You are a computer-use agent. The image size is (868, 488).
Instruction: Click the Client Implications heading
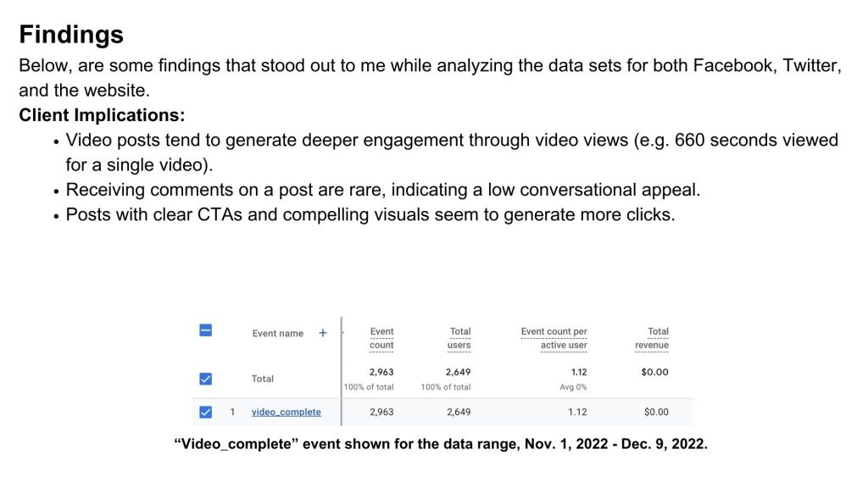(x=102, y=115)
